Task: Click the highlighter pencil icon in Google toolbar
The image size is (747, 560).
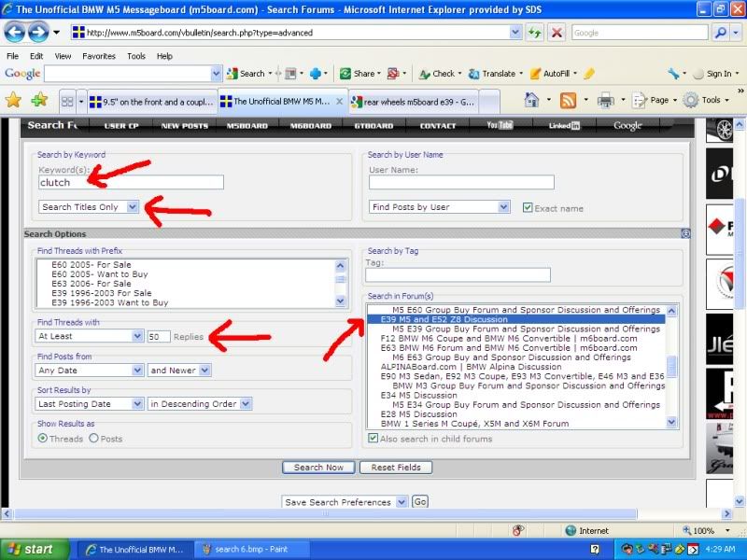Action: [589, 74]
